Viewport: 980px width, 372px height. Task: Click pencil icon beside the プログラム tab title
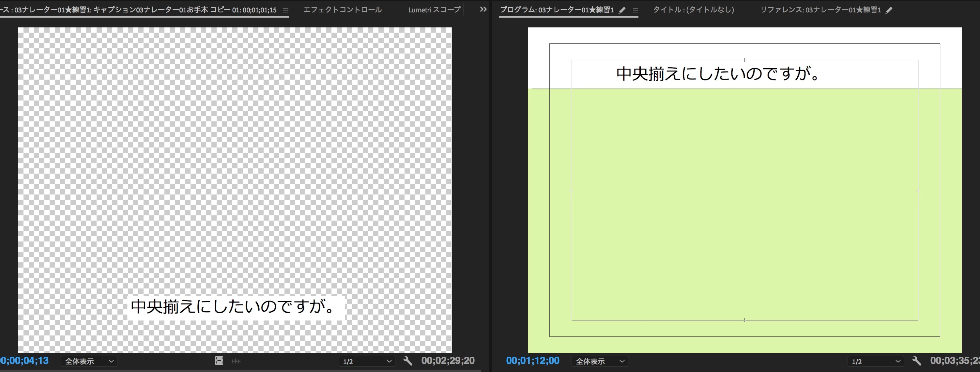pyautogui.click(x=622, y=10)
